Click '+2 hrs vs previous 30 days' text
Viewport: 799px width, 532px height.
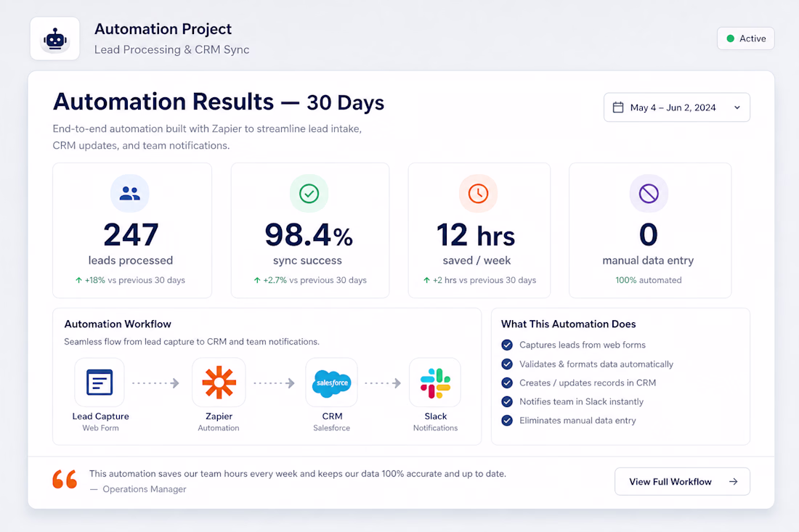pos(484,280)
